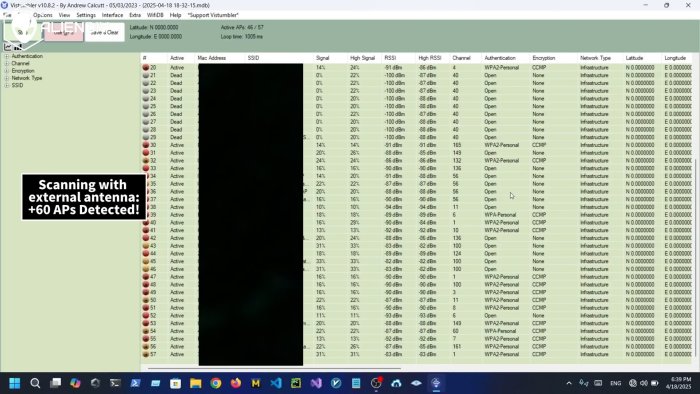Screen dimensions: 700x394
Task: Click the ENG language indicator in tray
Action: 616,383
